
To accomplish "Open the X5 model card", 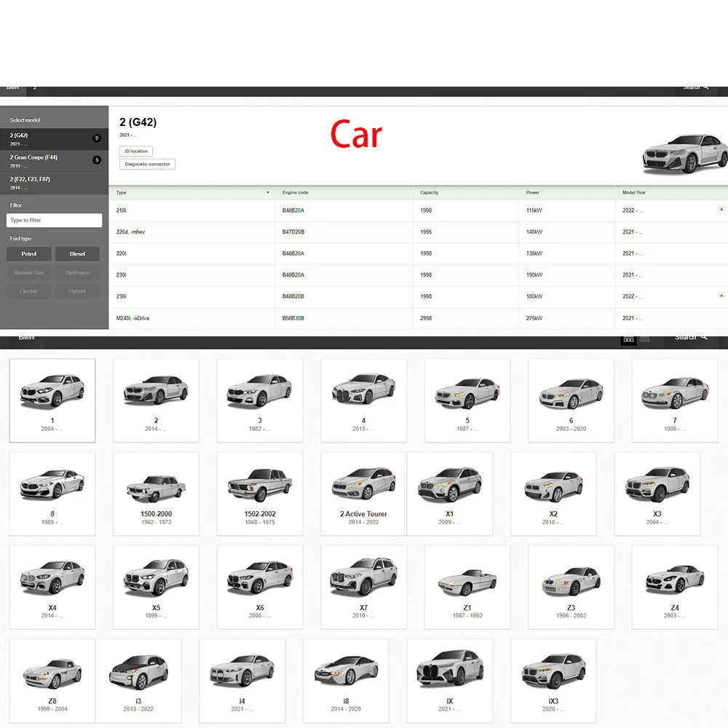I will tap(156, 587).
